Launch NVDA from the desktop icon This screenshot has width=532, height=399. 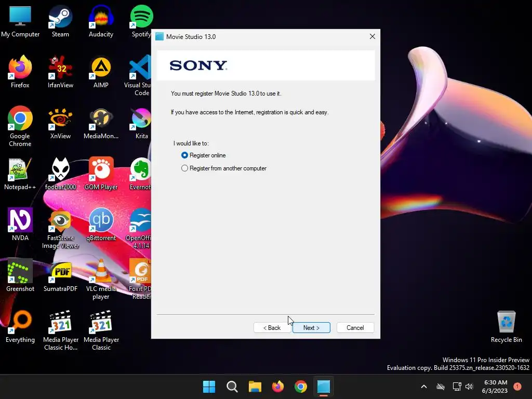point(20,224)
